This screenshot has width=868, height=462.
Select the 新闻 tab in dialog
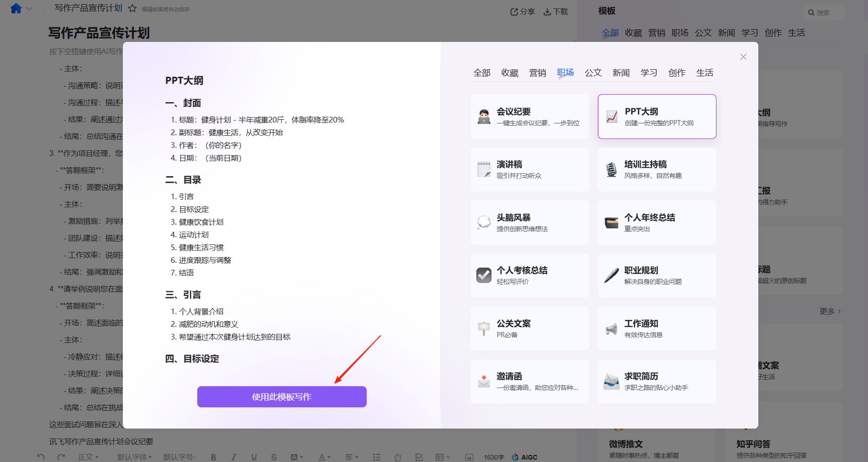621,73
